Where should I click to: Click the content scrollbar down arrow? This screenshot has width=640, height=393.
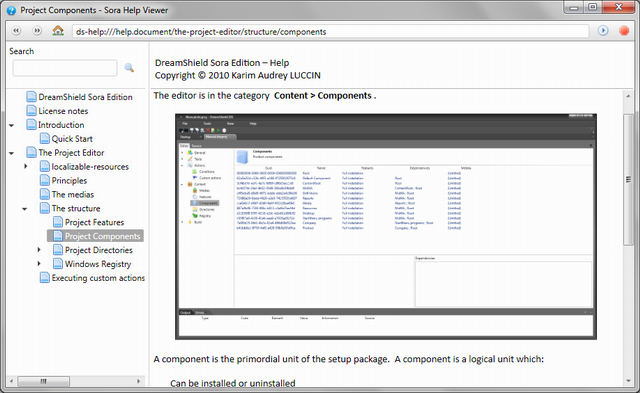[x=628, y=381]
